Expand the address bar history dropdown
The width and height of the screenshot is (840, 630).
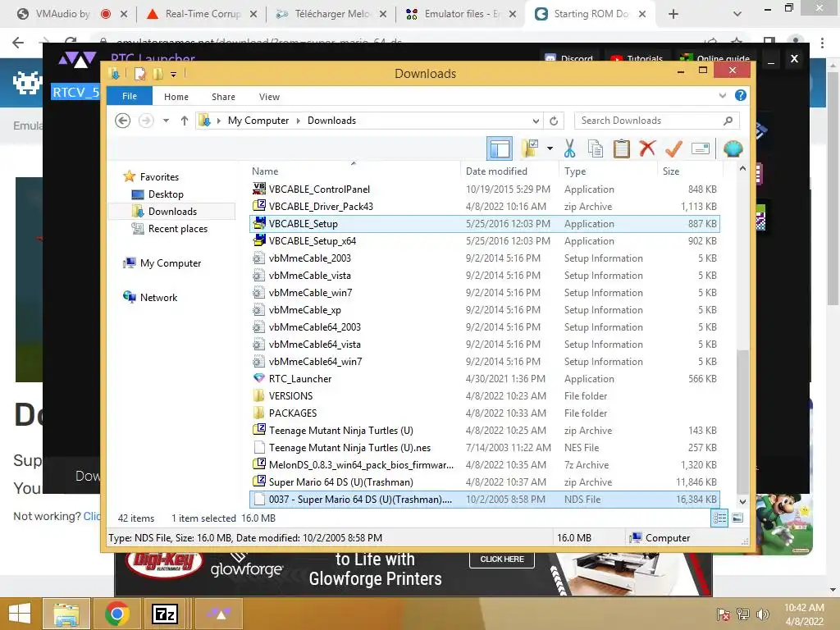click(536, 121)
